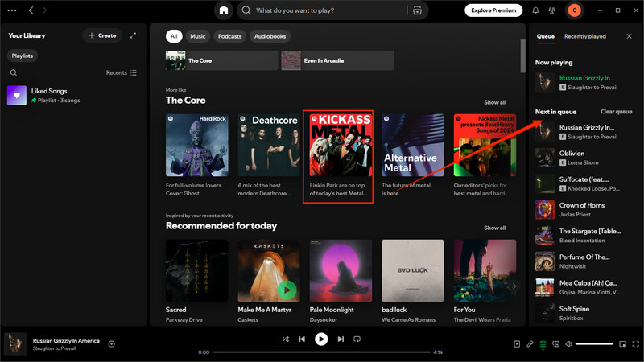This screenshot has height=362, width=644.
Task: Play the Make Me A Martyr green play button
Action: pos(287,290)
